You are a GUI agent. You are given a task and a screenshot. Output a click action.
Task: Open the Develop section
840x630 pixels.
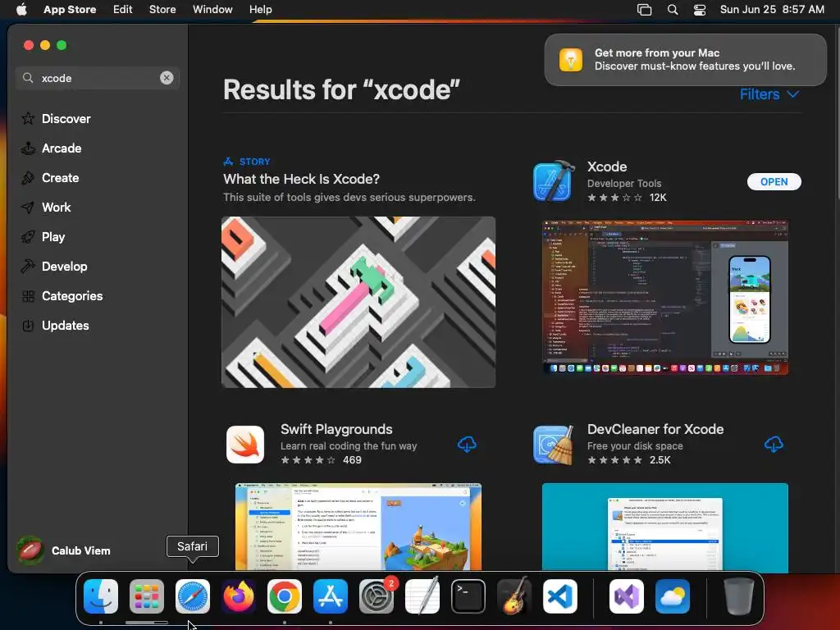tap(54, 266)
